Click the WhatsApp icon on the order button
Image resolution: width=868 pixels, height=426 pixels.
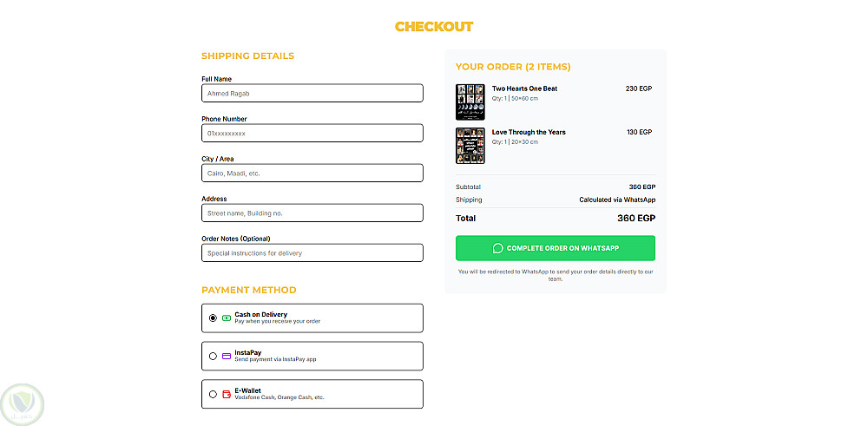(x=497, y=248)
